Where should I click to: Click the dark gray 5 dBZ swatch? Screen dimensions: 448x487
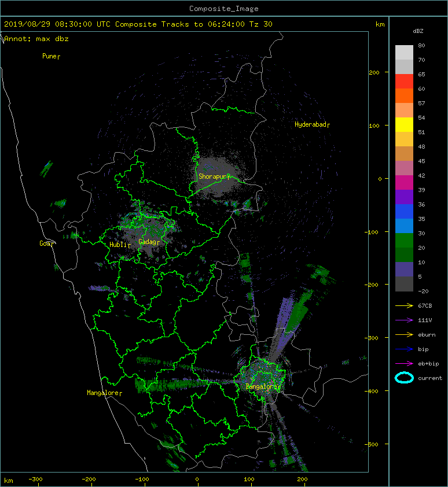tap(404, 283)
